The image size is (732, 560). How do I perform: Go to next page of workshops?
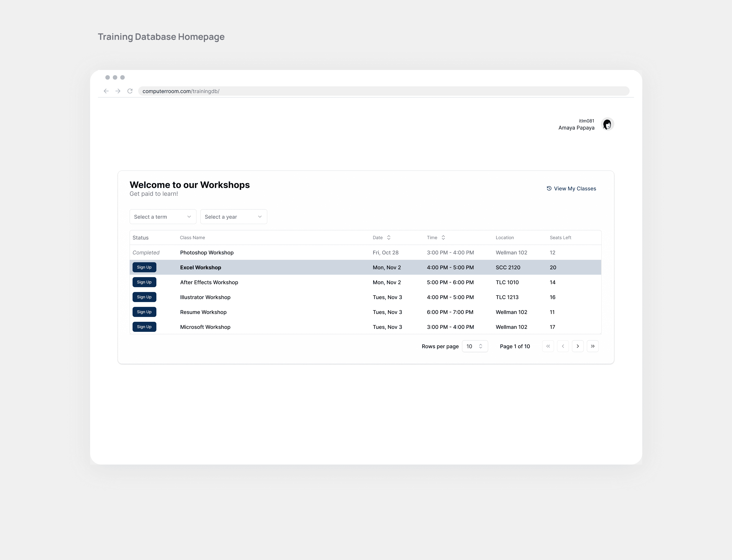pos(578,346)
